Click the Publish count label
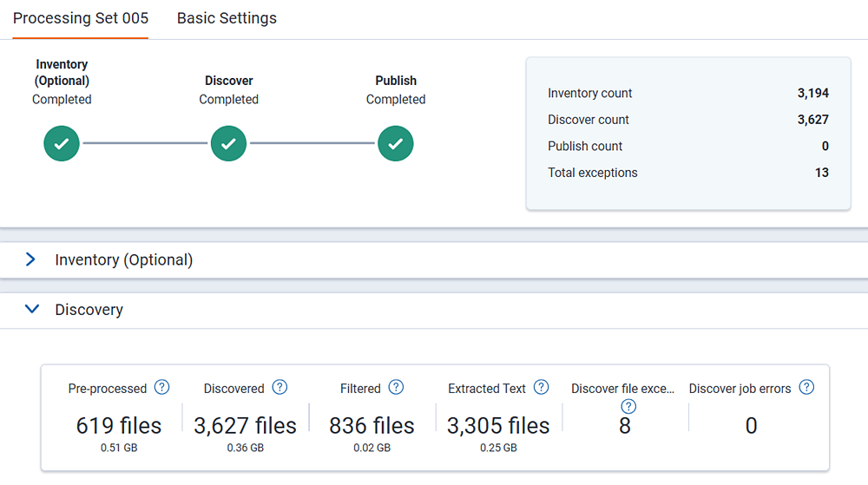This screenshot has height=485, width=868. point(585,146)
